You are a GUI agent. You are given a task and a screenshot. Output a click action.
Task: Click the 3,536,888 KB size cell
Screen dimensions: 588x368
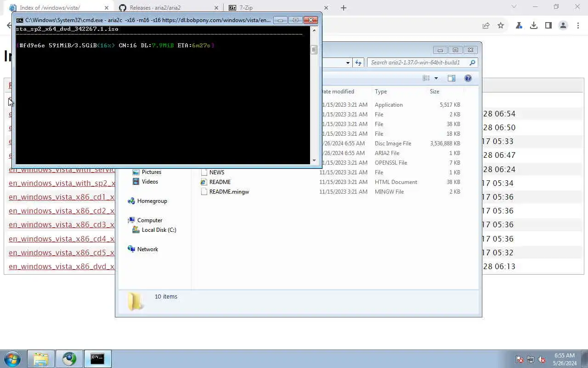point(445,144)
